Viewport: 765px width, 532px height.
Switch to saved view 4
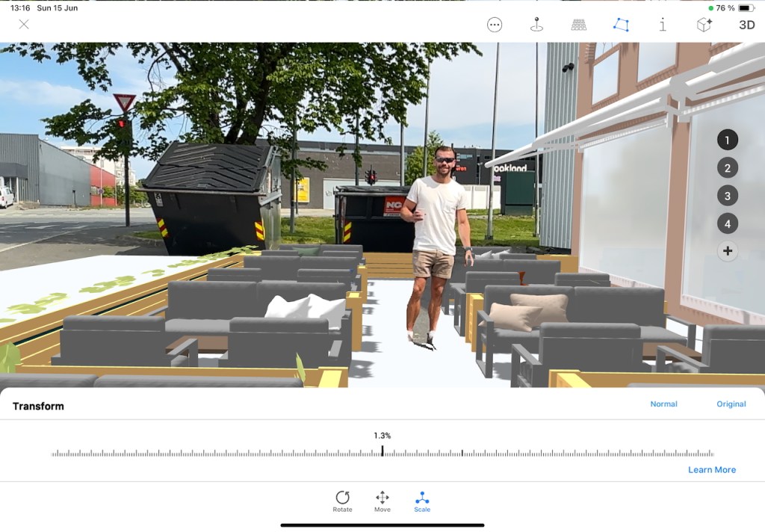(728, 223)
